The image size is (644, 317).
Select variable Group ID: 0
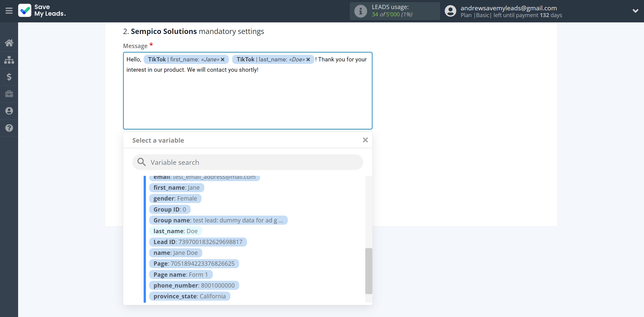170,209
